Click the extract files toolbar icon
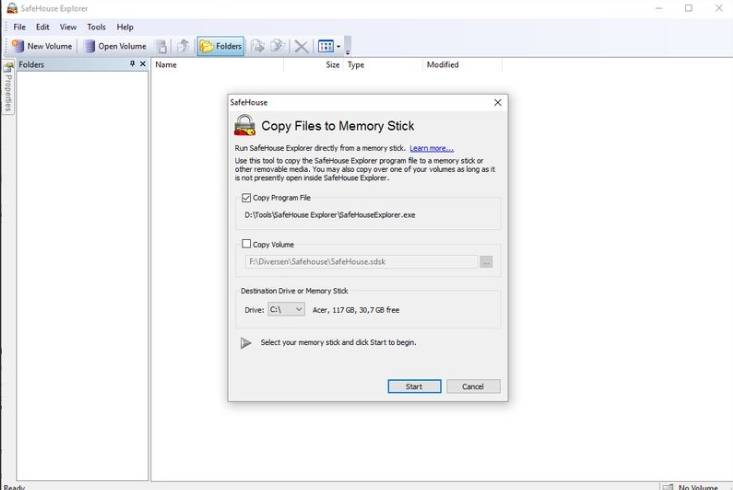733x490 pixels. [278, 46]
